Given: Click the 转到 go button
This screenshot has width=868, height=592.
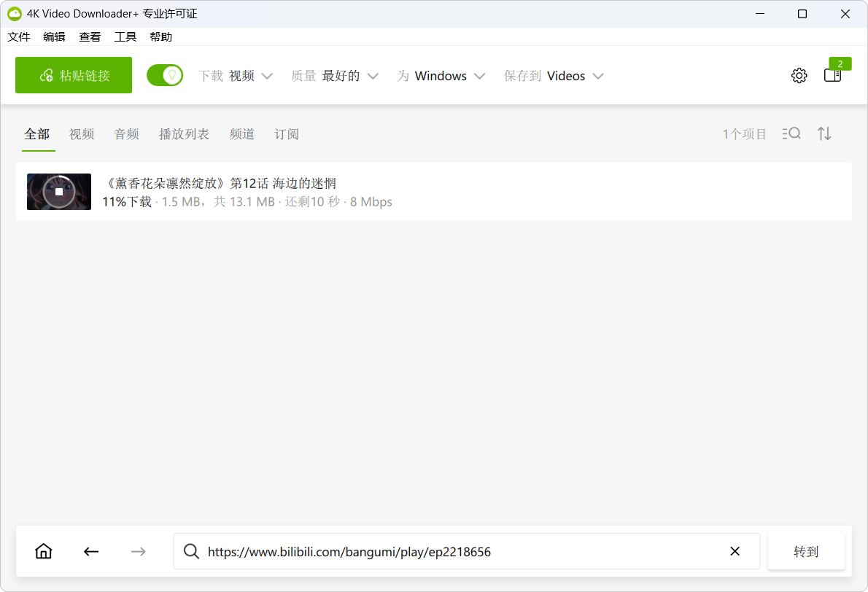Looking at the screenshot, I should (806, 551).
